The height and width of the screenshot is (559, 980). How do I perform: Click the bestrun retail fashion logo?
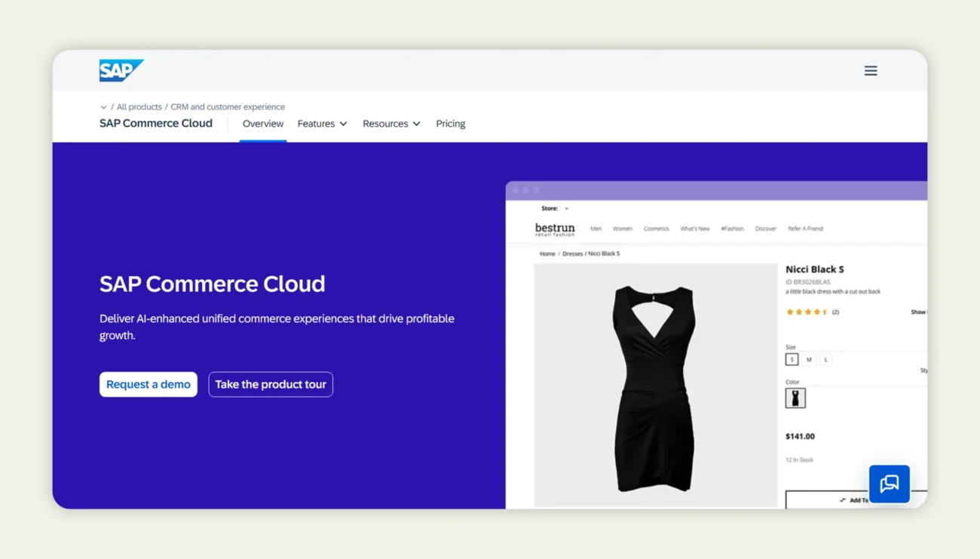click(x=555, y=229)
